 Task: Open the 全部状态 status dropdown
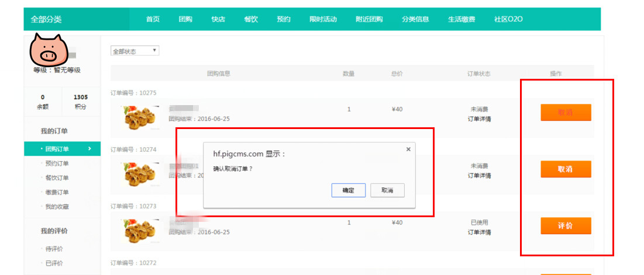click(135, 51)
